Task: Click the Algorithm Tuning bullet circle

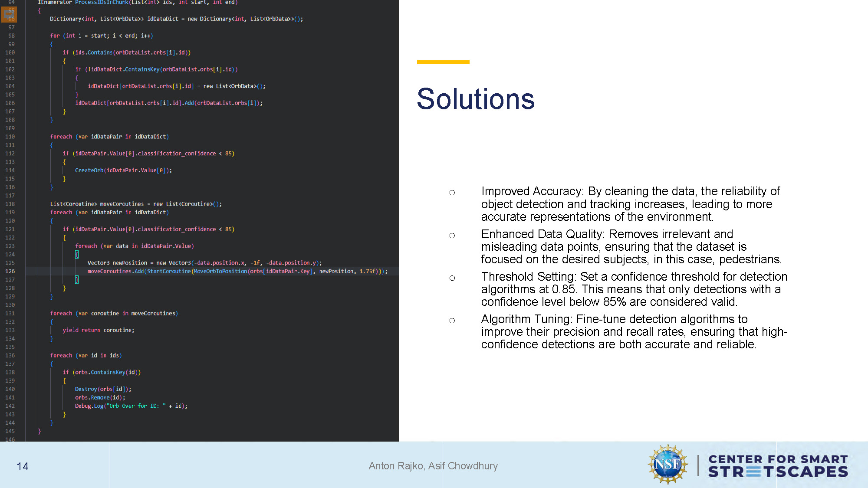Action: coord(452,321)
